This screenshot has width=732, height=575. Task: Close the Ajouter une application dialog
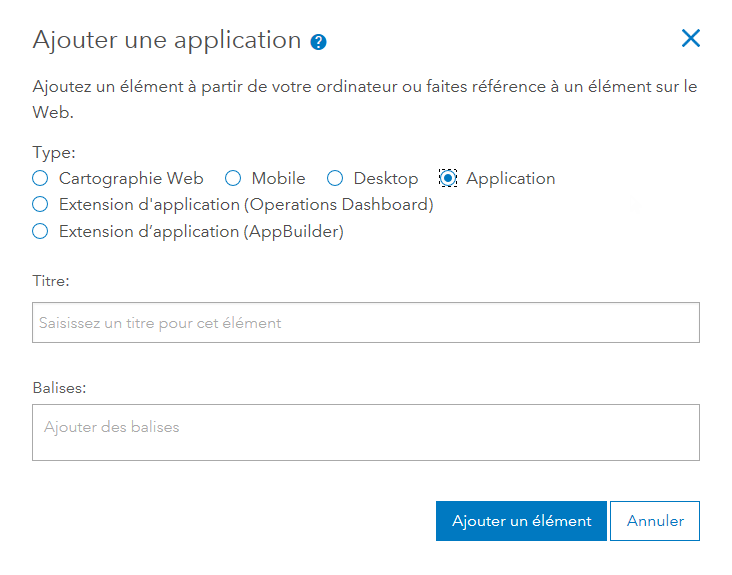pyautogui.click(x=690, y=39)
